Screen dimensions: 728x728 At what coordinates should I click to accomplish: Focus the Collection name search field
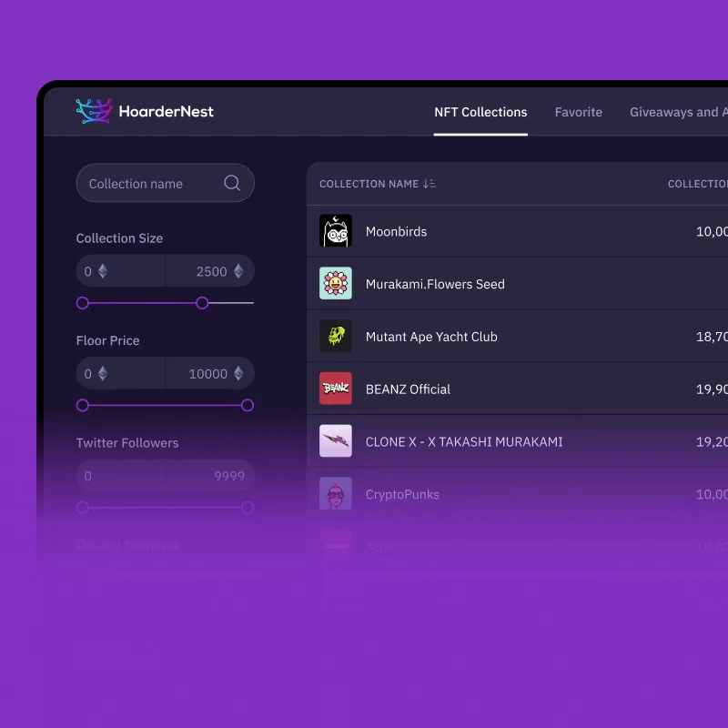(166, 183)
